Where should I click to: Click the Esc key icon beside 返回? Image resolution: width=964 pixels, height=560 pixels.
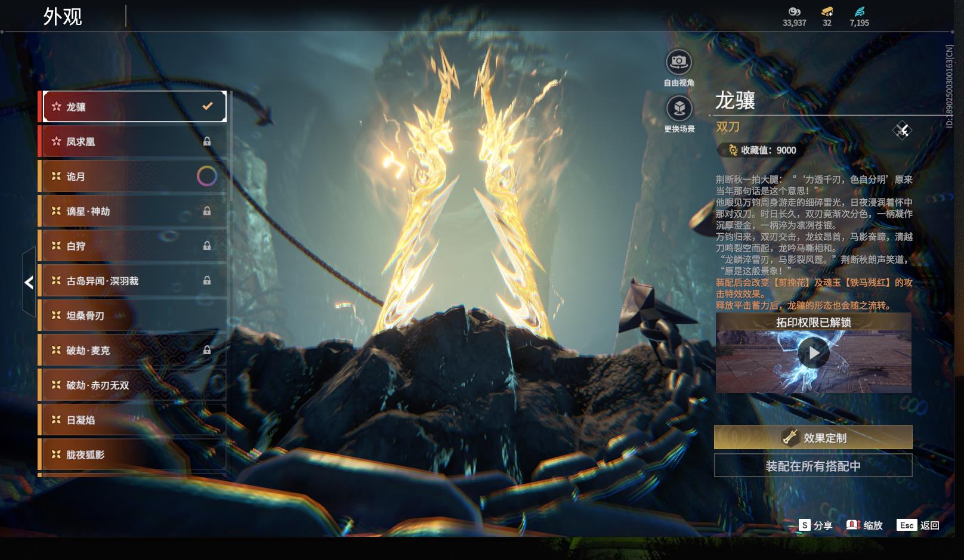(907, 525)
